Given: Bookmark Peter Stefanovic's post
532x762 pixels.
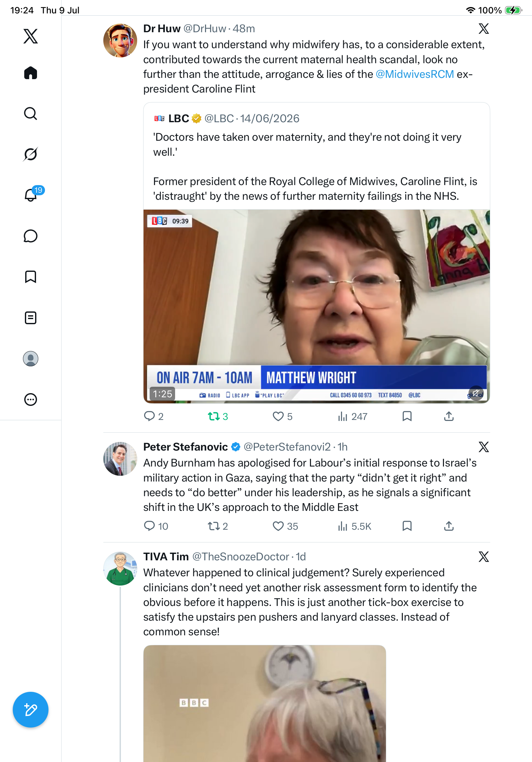Looking at the screenshot, I should pyautogui.click(x=407, y=526).
